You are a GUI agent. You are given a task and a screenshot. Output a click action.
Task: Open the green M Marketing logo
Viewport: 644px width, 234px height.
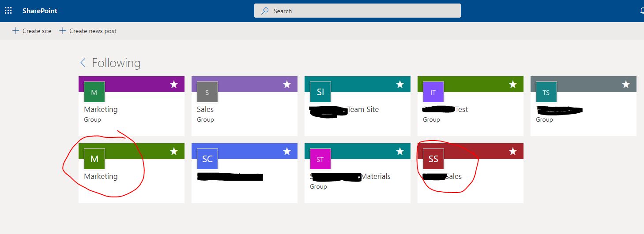click(x=94, y=160)
